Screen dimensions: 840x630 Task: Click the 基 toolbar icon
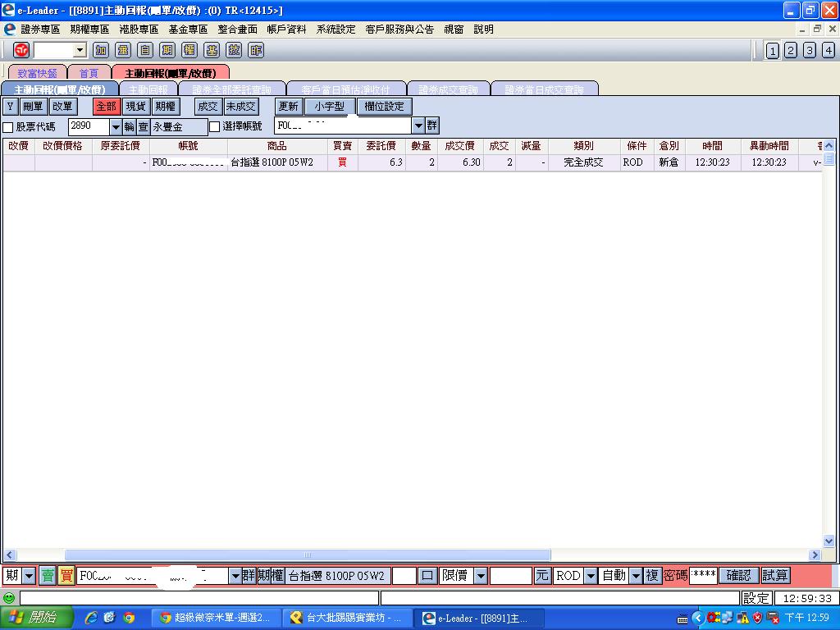(212, 50)
